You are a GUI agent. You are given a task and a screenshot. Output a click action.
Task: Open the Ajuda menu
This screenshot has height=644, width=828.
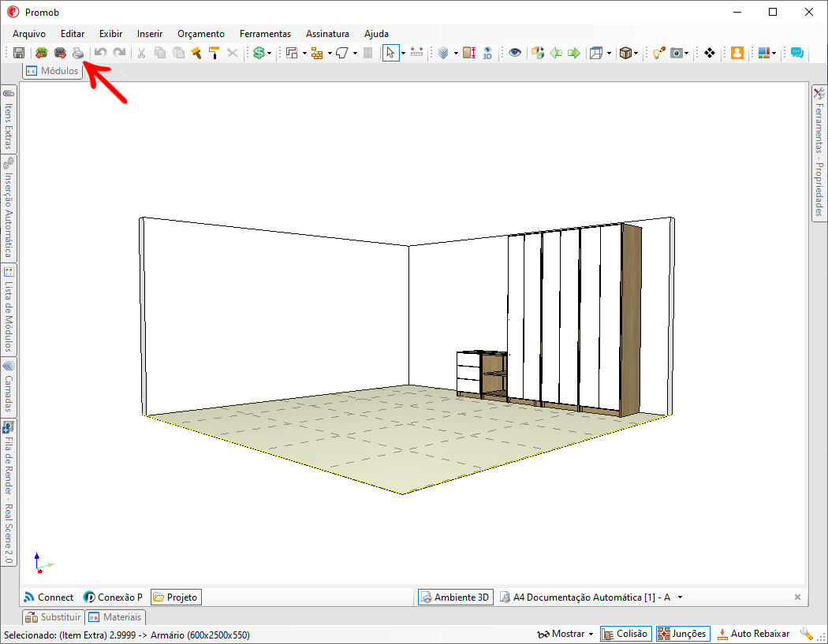click(x=376, y=34)
